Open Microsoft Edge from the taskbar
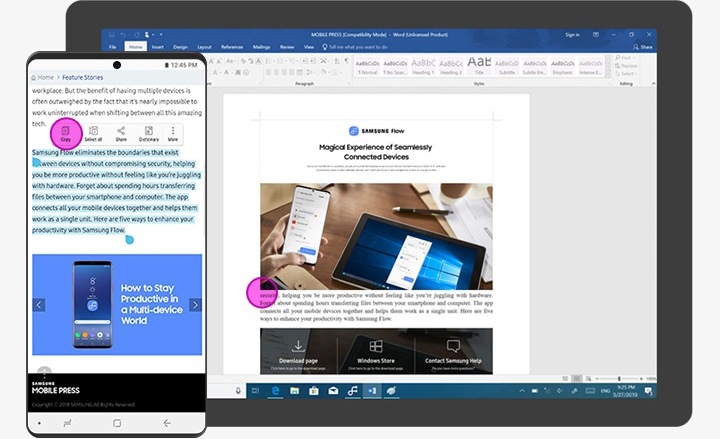This screenshot has width=720, height=439. coord(275,389)
